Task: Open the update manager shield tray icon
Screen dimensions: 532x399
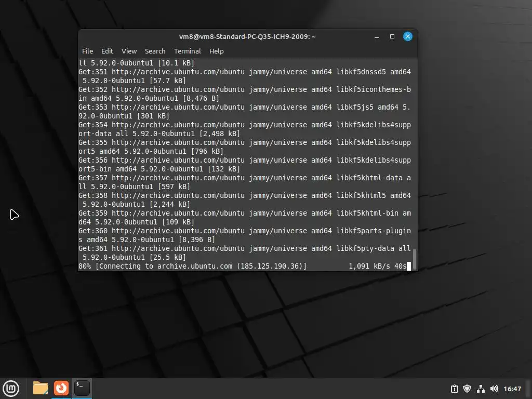Action: tap(467, 389)
